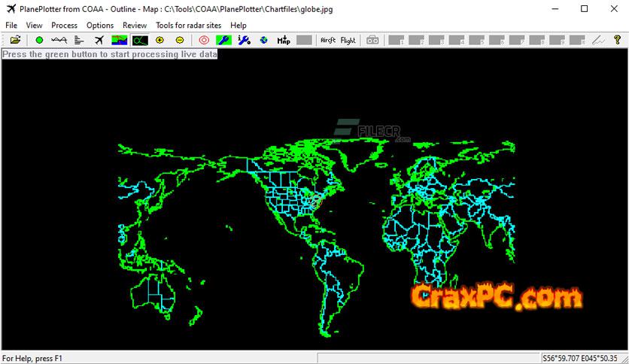This screenshot has height=364, width=629.
Task: Click 'For Help, press F1' status text
Action: [32, 358]
